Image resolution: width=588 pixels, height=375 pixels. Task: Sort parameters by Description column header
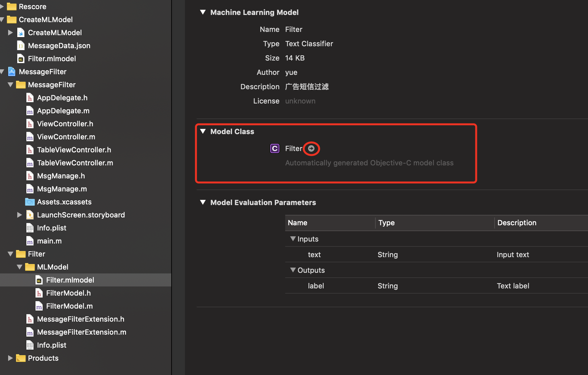point(541,223)
